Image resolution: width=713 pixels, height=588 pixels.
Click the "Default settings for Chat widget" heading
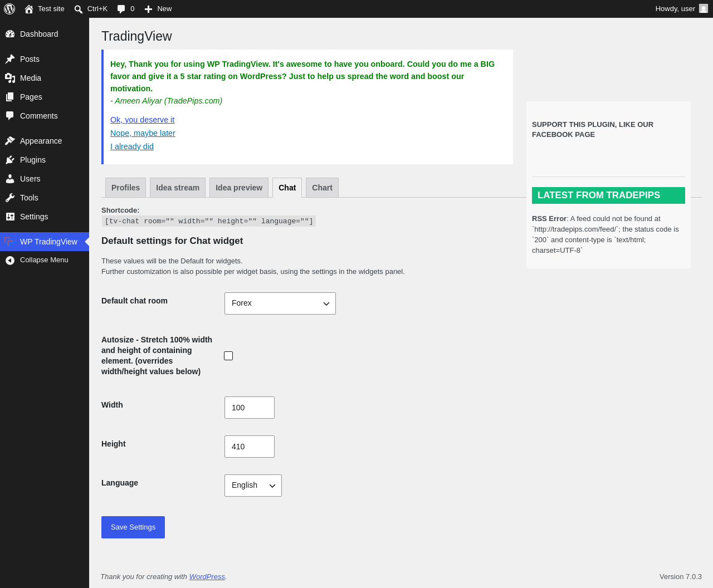pos(172,241)
